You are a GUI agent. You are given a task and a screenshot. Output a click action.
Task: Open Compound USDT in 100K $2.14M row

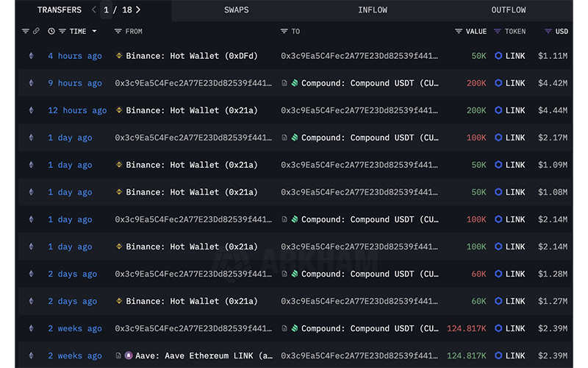click(x=370, y=219)
